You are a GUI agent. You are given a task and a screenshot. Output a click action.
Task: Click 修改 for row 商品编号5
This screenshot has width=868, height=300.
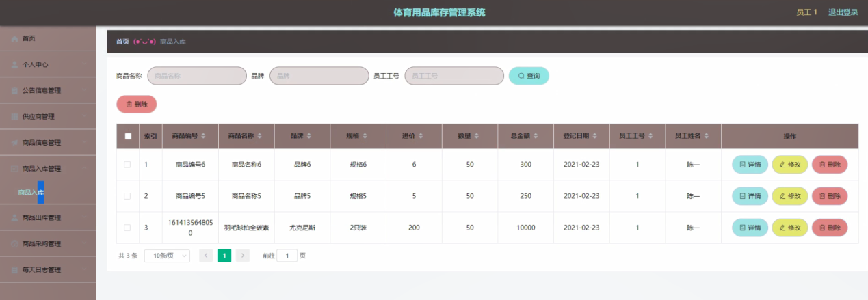(790, 196)
